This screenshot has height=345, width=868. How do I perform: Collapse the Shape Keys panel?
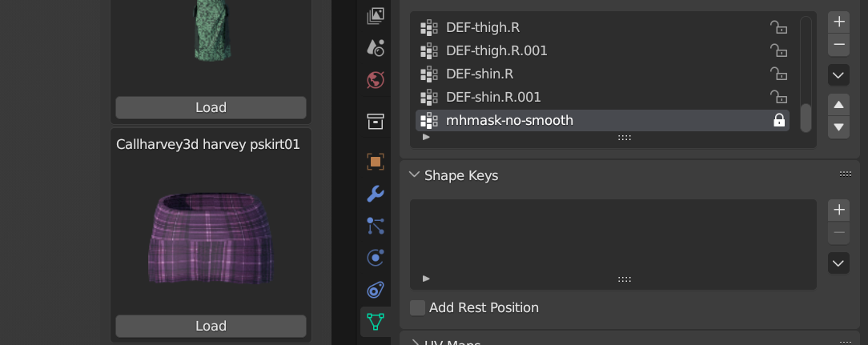[414, 175]
